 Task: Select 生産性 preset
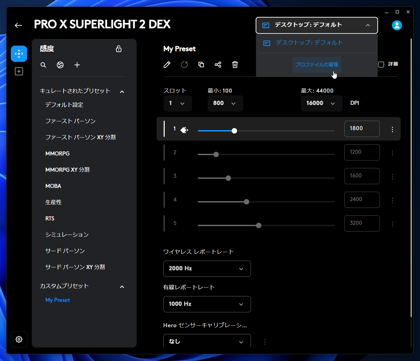tap(53, 202)
